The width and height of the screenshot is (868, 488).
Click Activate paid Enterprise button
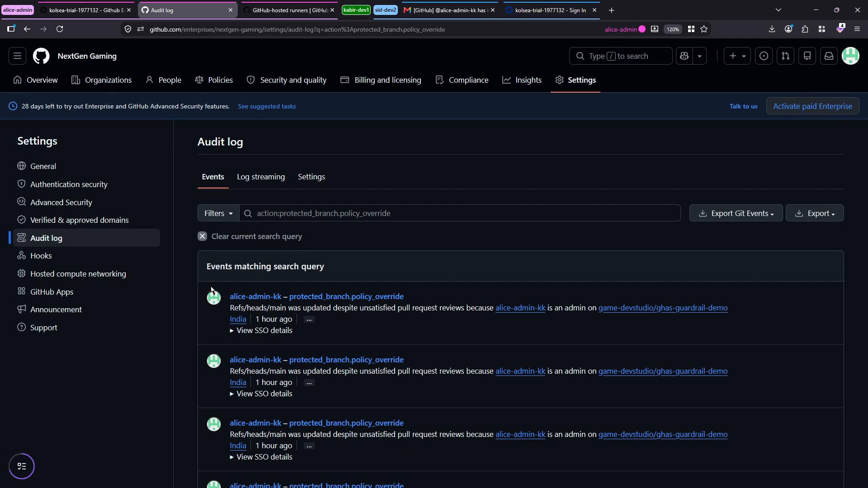[x=812, y=106]
